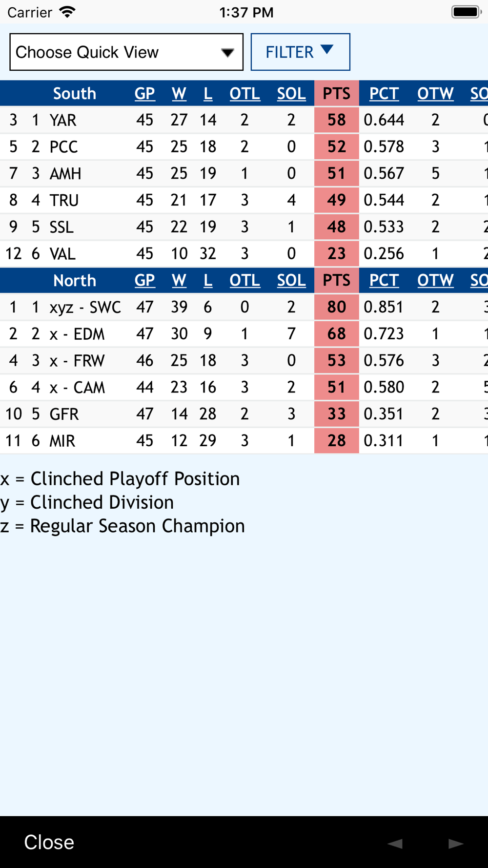Sort North table by SOL
Screen dimensions: 488x868
point(291,281)
